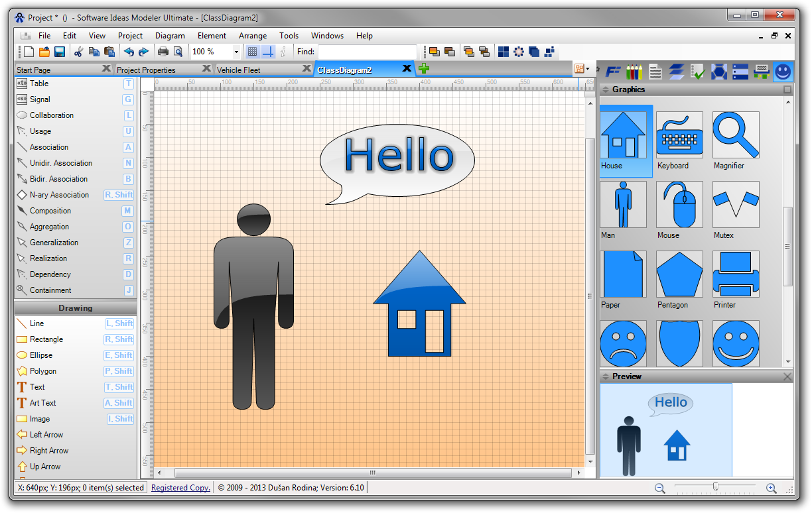Viewport: 812px width, 513px height.
Task: Click the Graphics panel vertical scrollbar
Action: (x=787, y=246)
